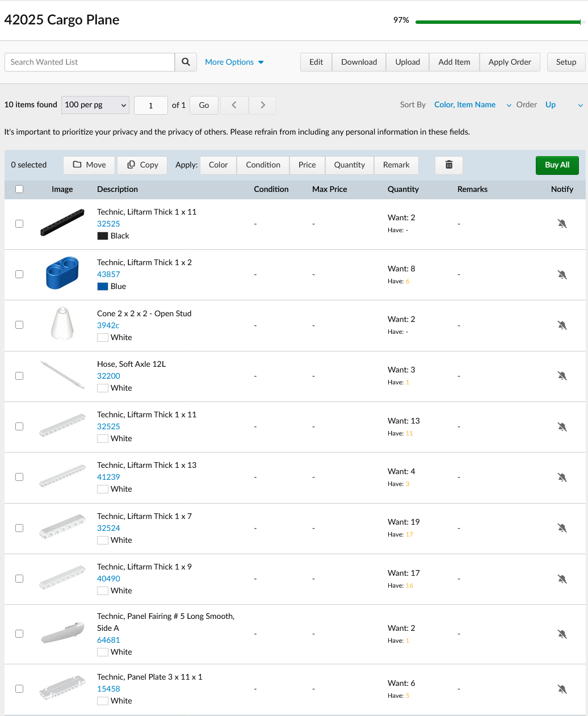The width and height of the screenshot is (588, 716).
Task: Toggle notify bell for Cone 2 x 2 x 2
Action: [x=562, y=325]
